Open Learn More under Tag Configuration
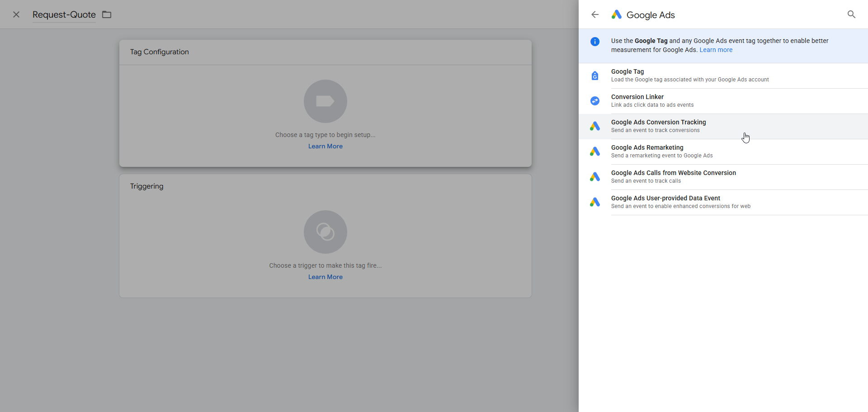The image size is (868, 412). (x=325, y=146)
